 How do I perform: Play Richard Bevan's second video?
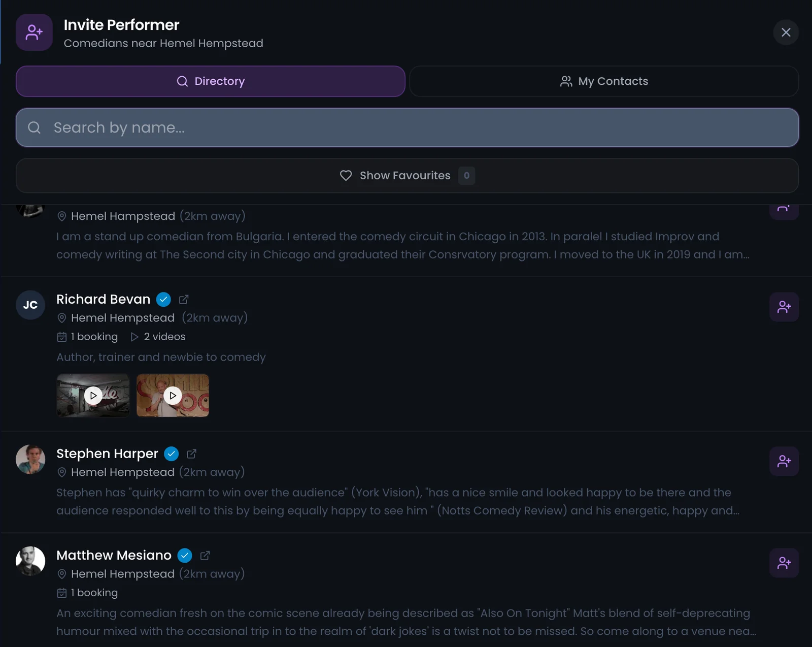pos(173,396)
